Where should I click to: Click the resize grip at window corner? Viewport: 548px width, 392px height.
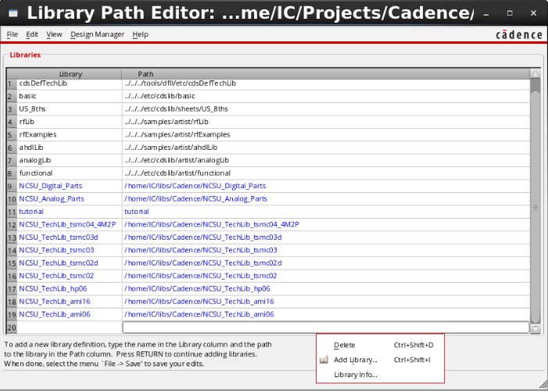click(x=541, y=386)
